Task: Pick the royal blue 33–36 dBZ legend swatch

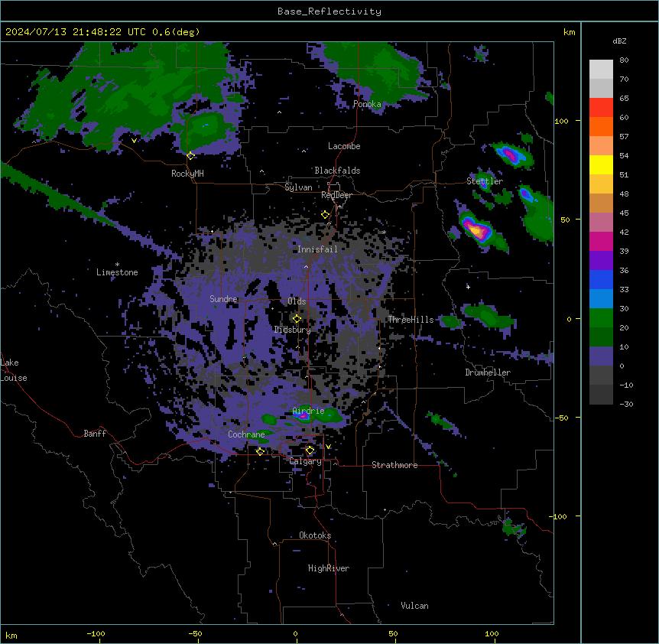Action: (601, 280)
